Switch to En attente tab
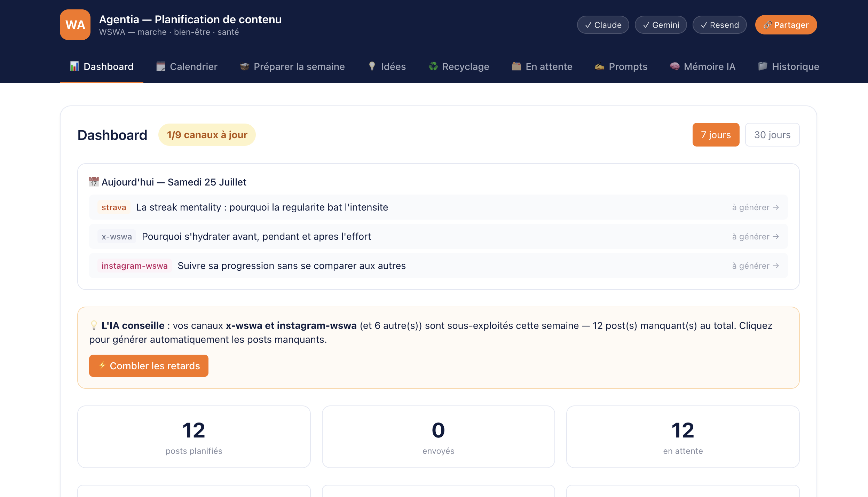 coord(542,66)
